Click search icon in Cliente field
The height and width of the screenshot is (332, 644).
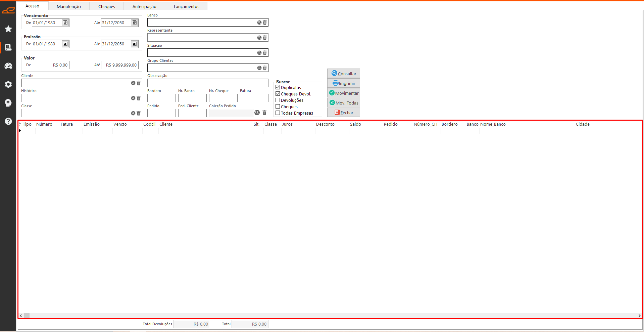click(x=133, y=83)
